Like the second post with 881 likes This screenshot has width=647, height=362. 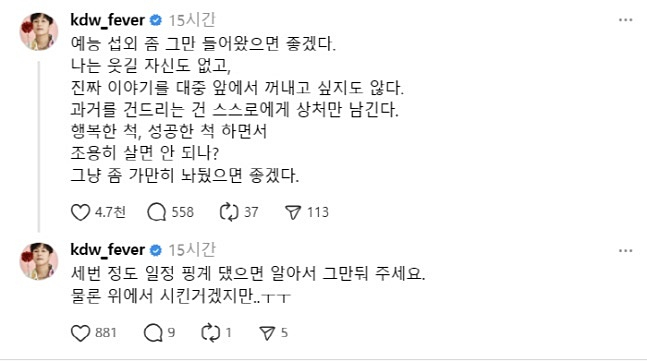click(x=80, y=333)
